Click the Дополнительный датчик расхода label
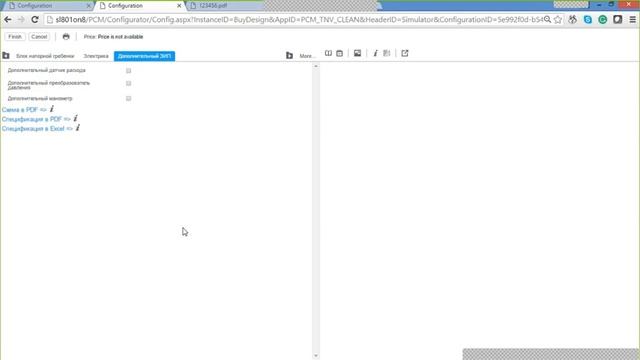Image resolution: width=640 pixels, height=360 pixels. coord(47,70)
